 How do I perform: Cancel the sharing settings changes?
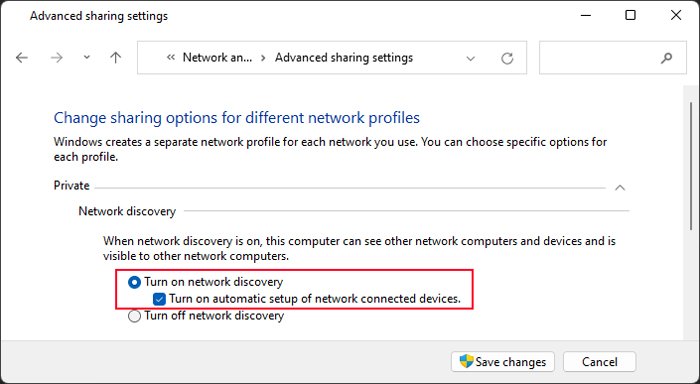tap(600, 362)
